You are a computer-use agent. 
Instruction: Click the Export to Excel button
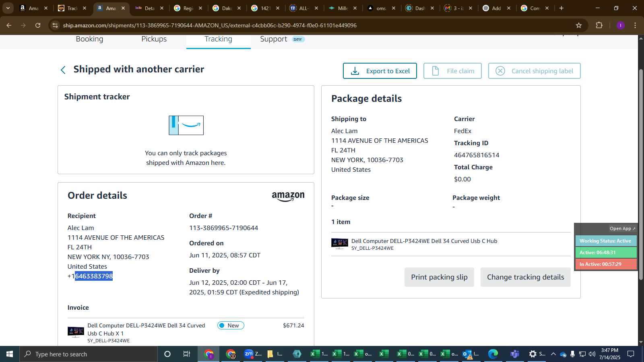(x=380, y=71)
